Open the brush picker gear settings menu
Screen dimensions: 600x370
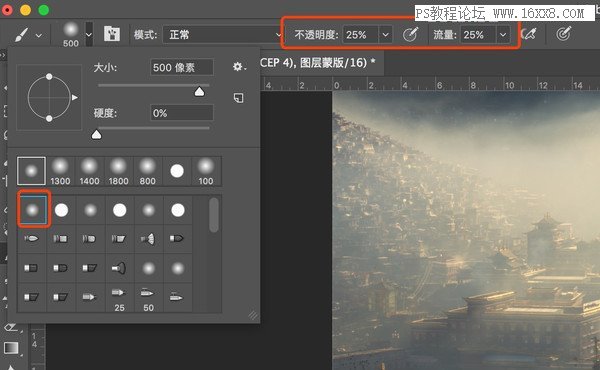pos(239,67)
